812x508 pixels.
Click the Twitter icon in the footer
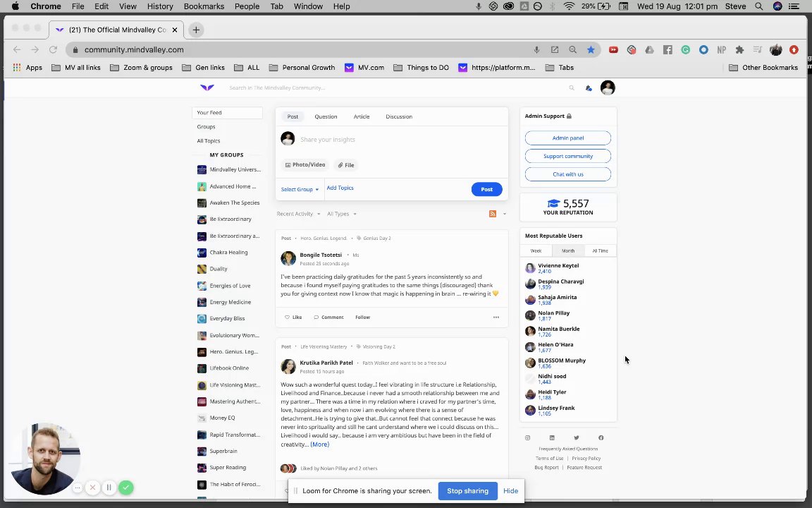coord(577,438)
